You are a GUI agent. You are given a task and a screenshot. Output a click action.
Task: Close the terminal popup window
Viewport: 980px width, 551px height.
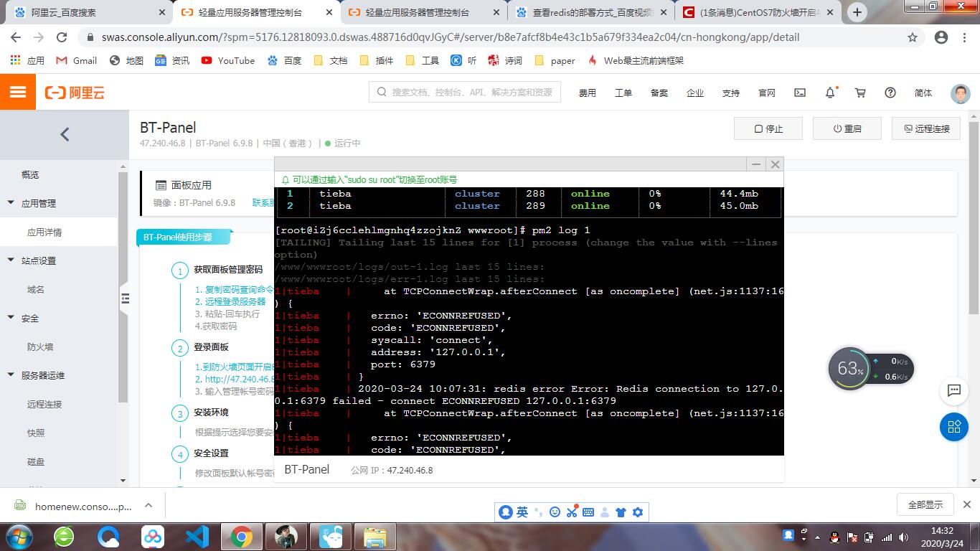tap(775, 164)
